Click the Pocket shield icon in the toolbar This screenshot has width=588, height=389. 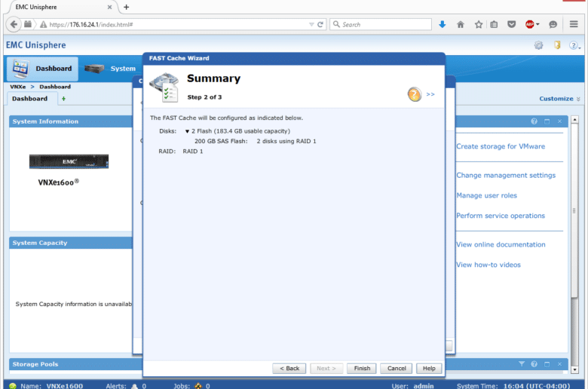512,24
